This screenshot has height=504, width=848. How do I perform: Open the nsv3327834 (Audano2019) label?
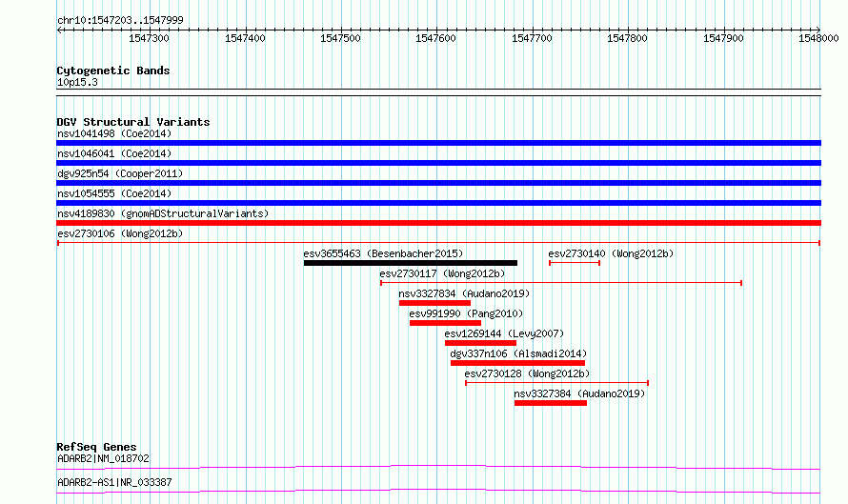pyautogui.click(x=464, y=293)
